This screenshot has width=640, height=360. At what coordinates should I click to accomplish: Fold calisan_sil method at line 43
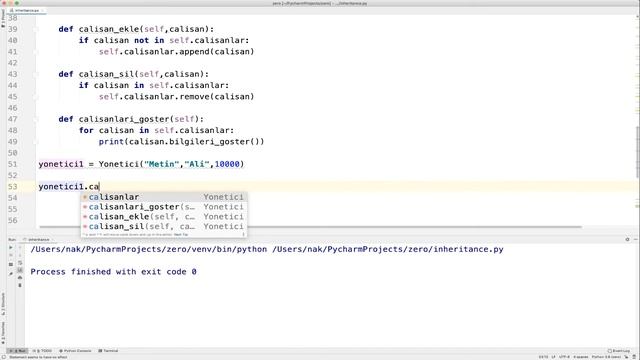(36, 74)
